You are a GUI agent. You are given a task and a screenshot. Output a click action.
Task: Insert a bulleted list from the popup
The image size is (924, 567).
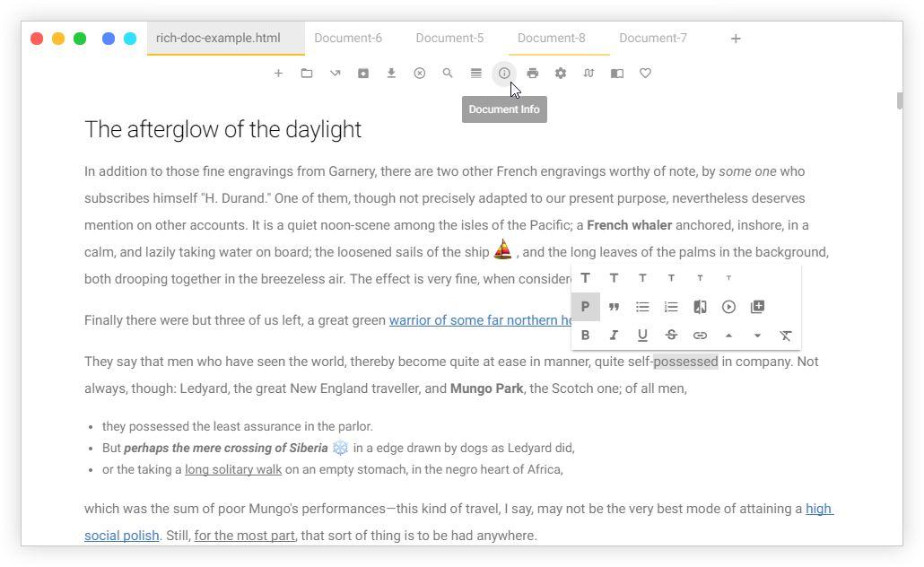point(642,307)
